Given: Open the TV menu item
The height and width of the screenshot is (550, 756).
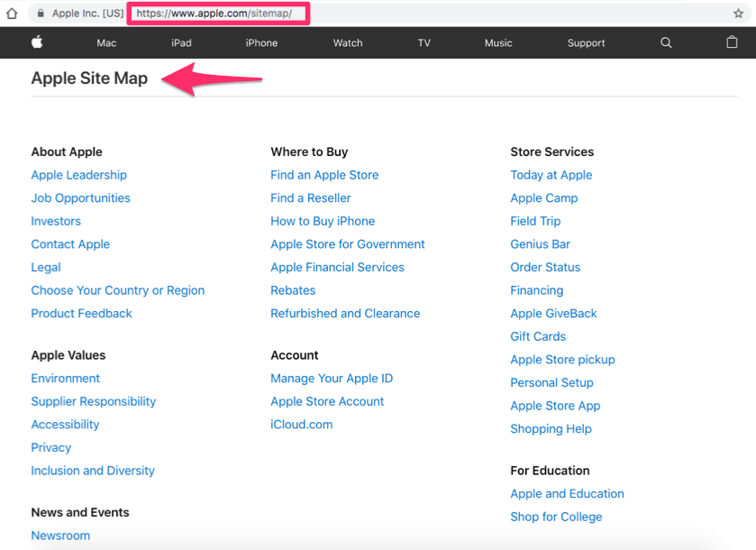Looking at the screenshot, I should 424,43.
